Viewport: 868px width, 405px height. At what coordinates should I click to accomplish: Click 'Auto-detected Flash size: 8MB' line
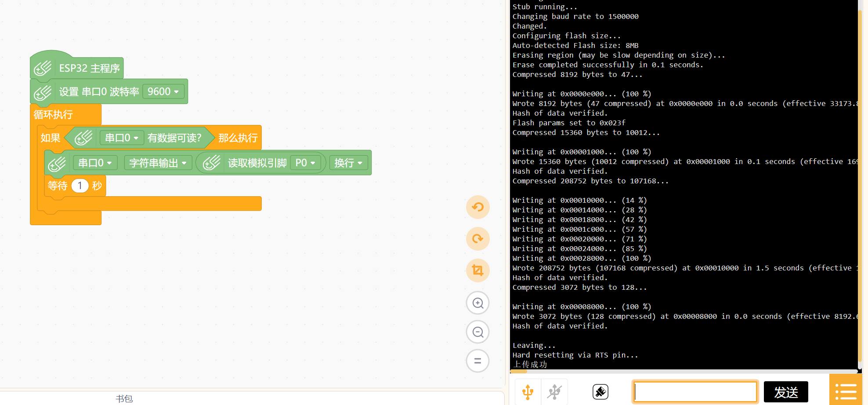[x=575, y=45]
